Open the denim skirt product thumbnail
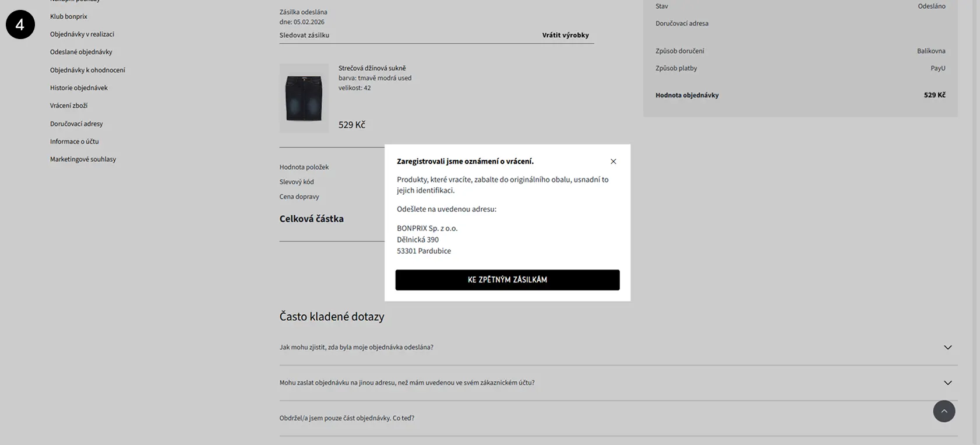Viewport: 980px width, 445px height. click(304, 98)
